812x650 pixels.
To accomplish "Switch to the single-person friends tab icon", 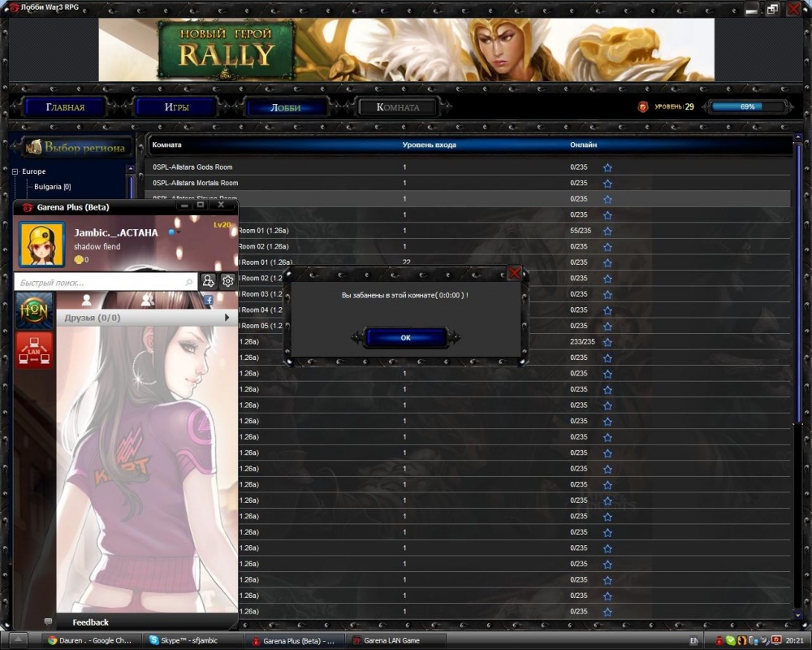I will pos(87,300).
